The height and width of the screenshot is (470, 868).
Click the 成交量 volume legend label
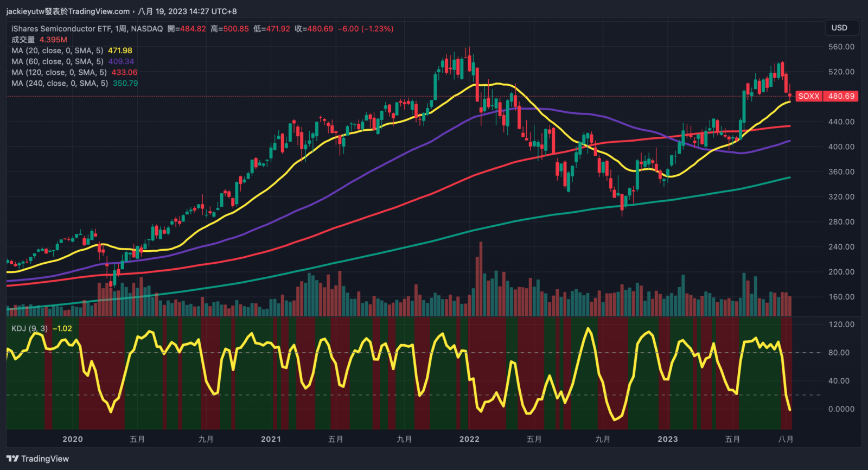click(x=23, y=40)
